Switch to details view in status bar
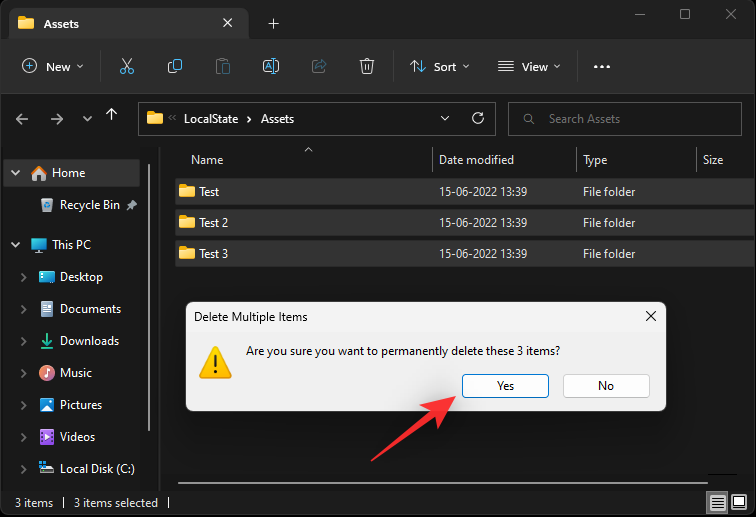This screenshot has height=517, width=756. click(x=718, y=502)
